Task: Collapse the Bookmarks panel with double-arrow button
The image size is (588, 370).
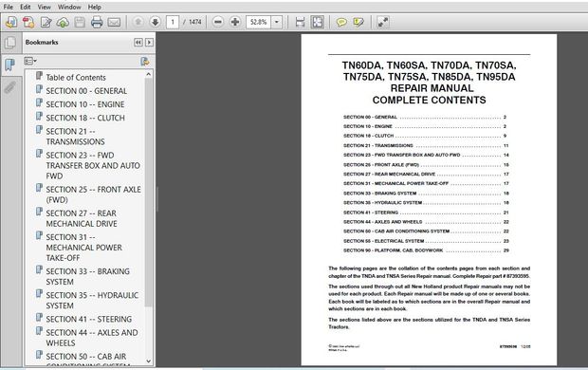Action: (x=138, y=43)
